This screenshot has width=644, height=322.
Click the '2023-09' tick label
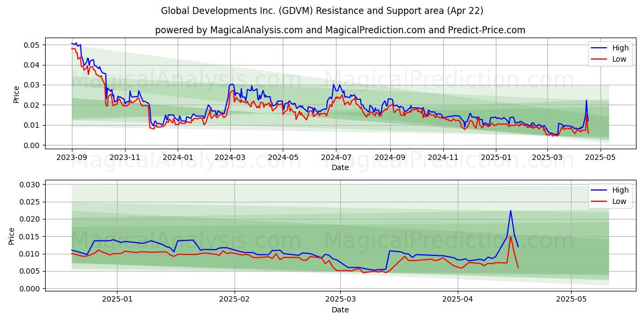coord(72,157)
